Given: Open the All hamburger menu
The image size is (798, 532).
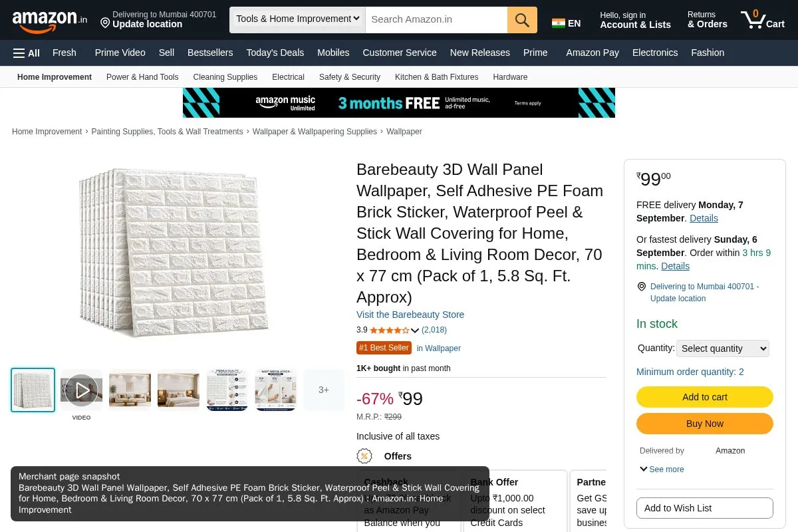Looking at the screenshot, I should pyautogui.click(x=27, y=53).
